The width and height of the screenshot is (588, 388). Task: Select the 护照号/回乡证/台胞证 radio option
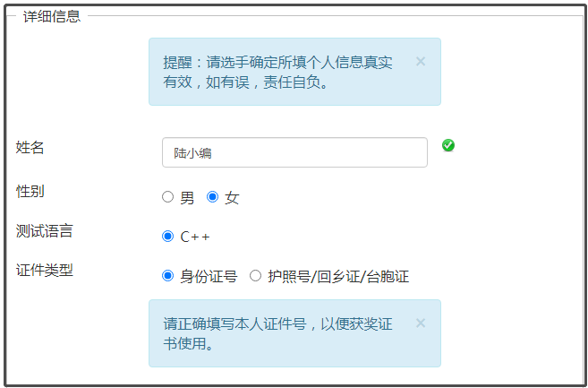click(255, 276)
